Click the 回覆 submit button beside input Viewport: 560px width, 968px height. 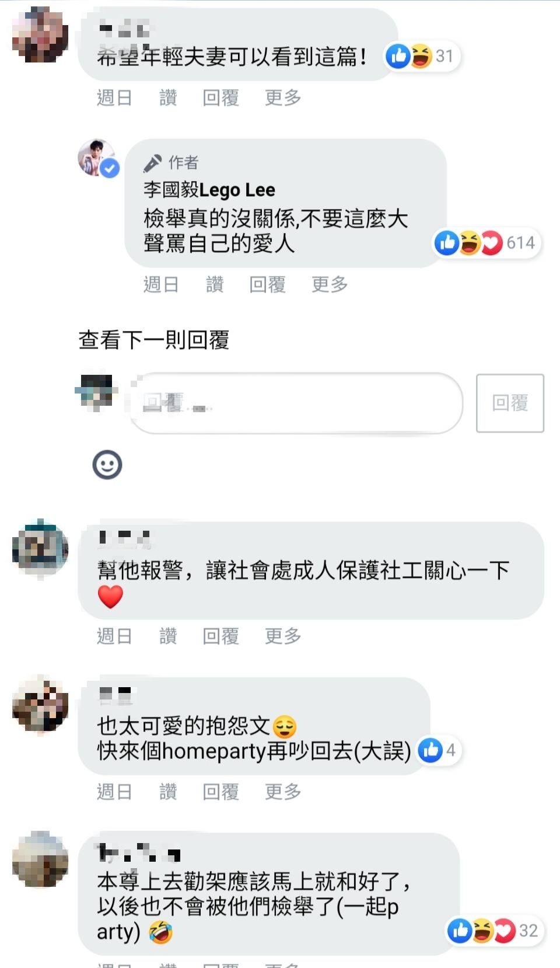click(x=510, y=403)
